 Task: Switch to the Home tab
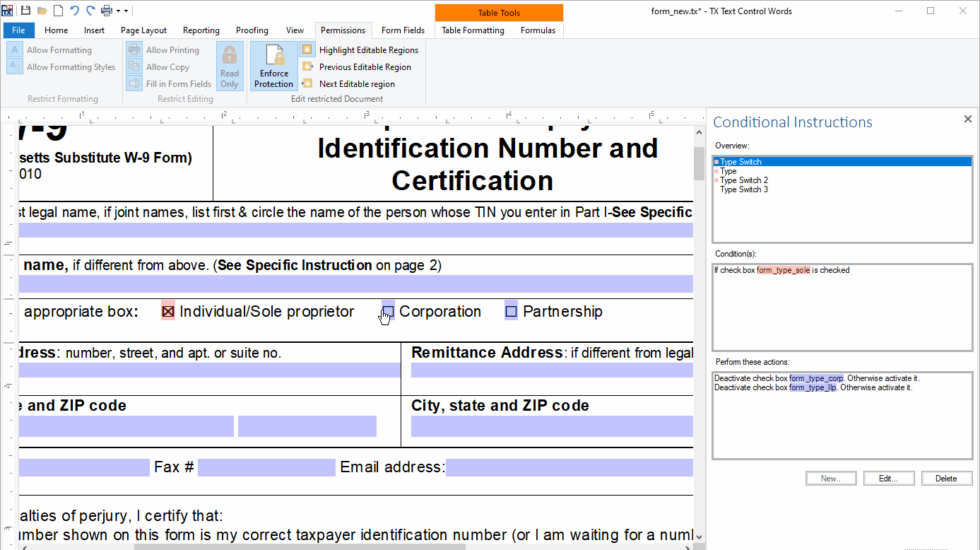click(x=57, y=30)
